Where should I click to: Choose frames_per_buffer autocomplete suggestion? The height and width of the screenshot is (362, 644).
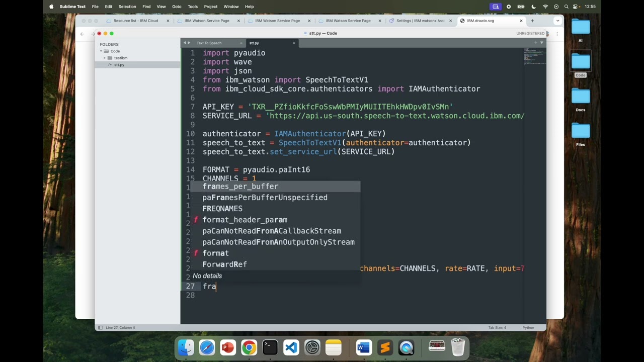(276, 187)
